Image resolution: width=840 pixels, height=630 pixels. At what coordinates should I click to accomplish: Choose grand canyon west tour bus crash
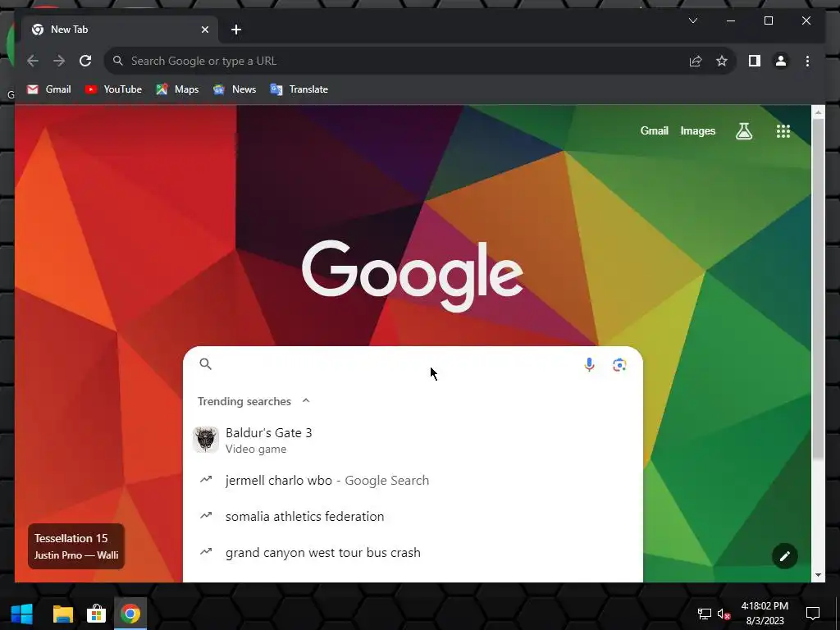click(413, 552)
